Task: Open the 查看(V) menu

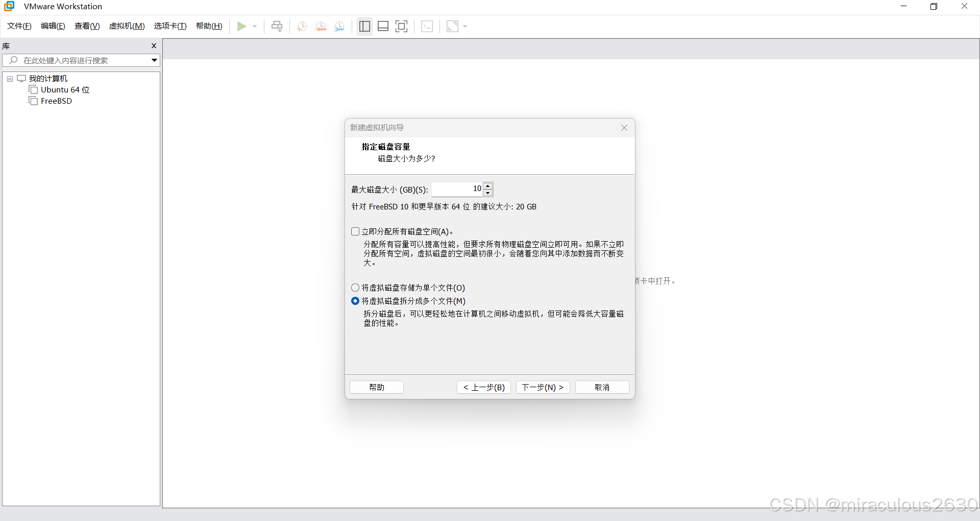Action: tap(87, 26)
